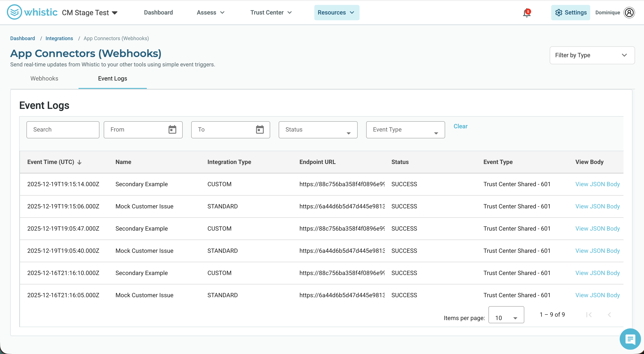
Task: Click the Search input field
Action: [63, 130]
